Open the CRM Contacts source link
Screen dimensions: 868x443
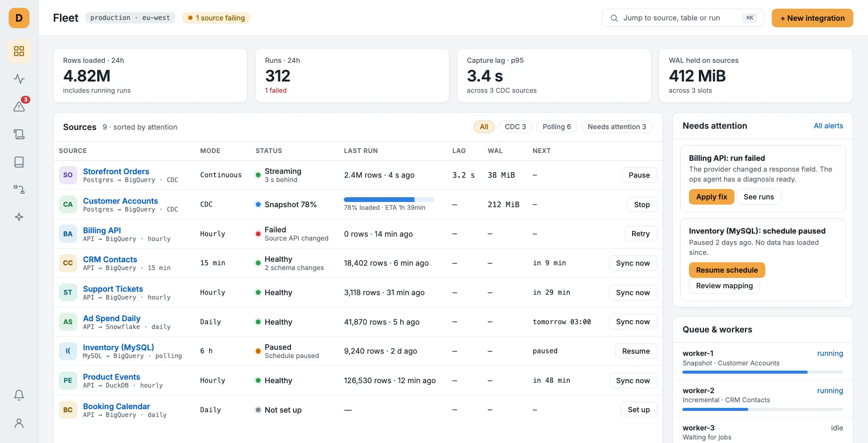click(x=110, y=259)
